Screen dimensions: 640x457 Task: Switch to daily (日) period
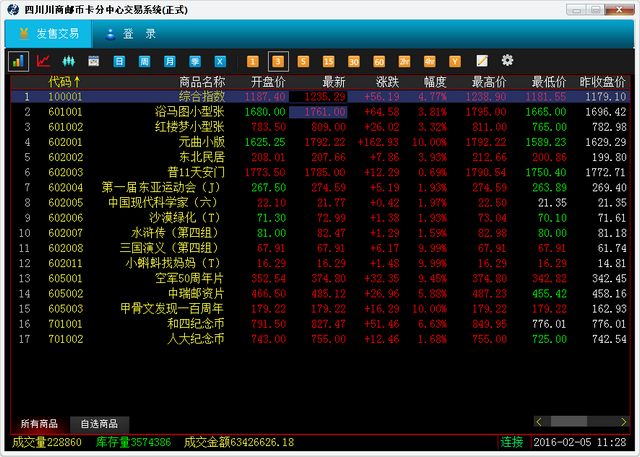(119, 62)
